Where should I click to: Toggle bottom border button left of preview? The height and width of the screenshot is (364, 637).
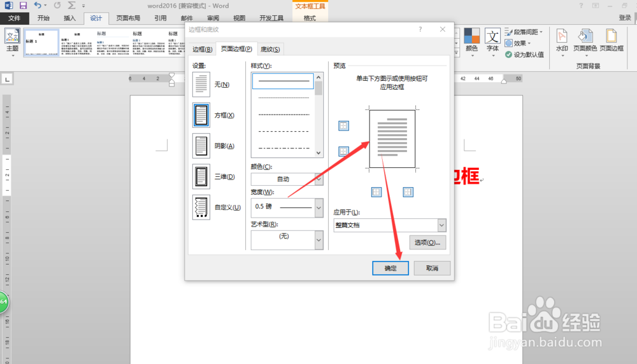tap(343, 151)
